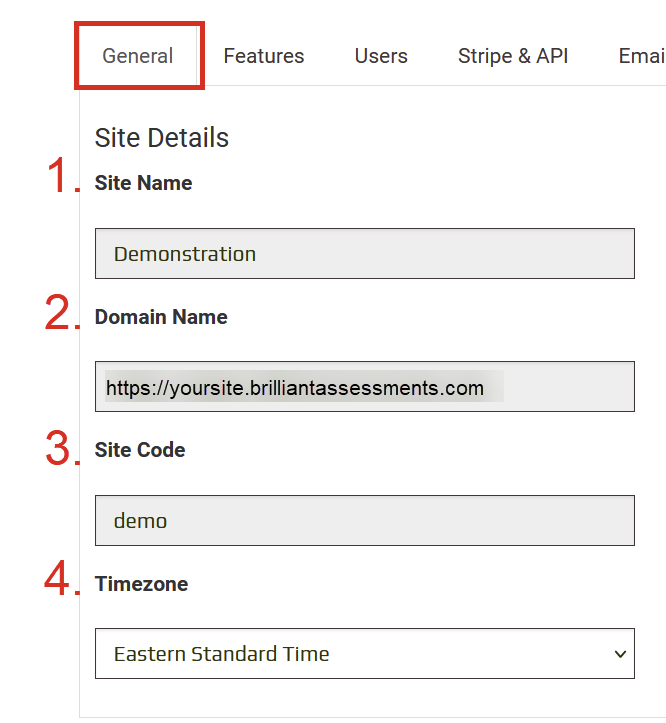Click the red number 1 marker
Image resolution: width=666 pixels, height=723 pixels.
(62, 178)
